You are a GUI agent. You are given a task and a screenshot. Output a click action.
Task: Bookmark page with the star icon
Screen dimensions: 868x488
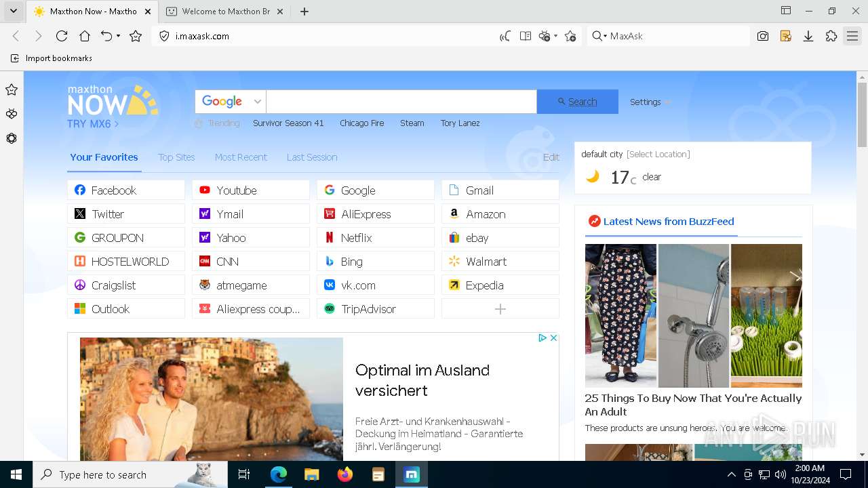136,36
